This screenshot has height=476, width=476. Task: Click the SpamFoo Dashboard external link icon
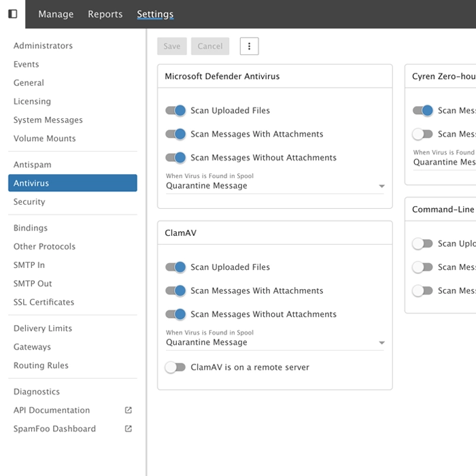[x=129, y=428]
